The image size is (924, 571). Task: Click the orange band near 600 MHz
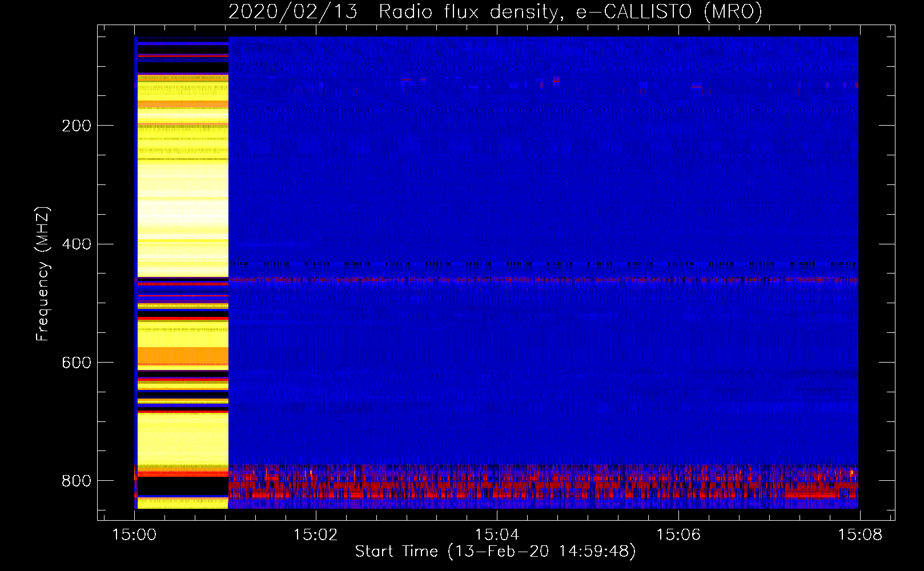(183, 356)
